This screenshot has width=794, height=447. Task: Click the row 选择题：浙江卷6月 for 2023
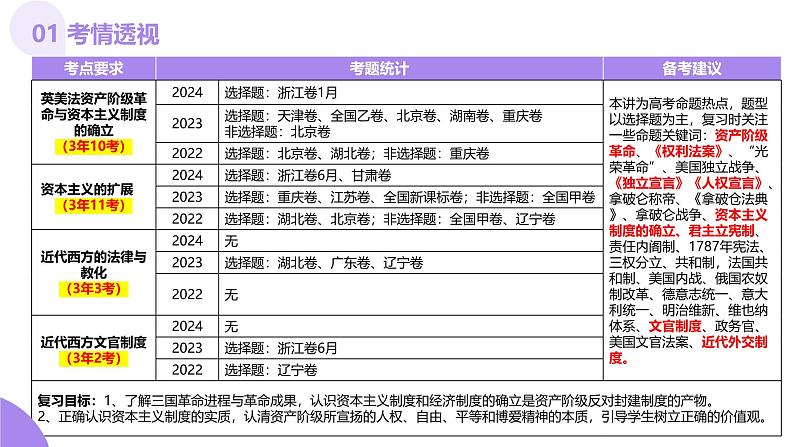click(x=411, y=348)
